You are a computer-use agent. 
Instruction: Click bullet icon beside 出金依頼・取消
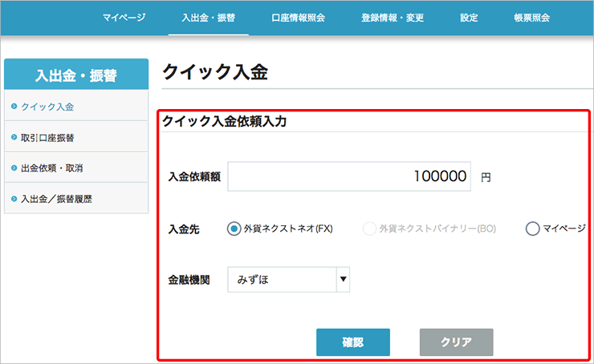14,168
